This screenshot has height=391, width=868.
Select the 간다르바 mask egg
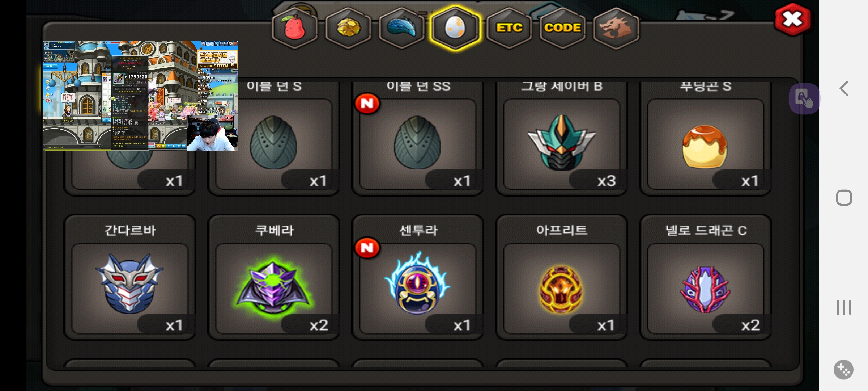pyautogui.click(x=130, y=277)
